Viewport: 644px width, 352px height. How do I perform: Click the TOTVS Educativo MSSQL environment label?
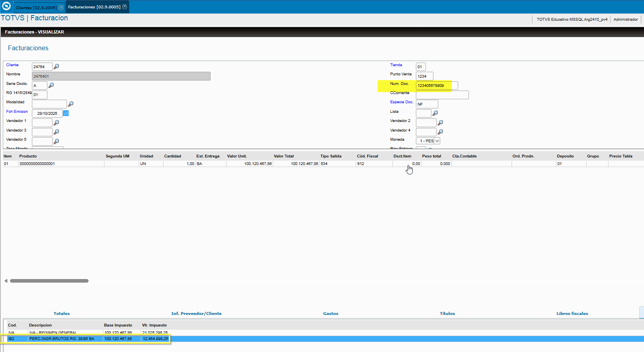(x=572, y=20)
